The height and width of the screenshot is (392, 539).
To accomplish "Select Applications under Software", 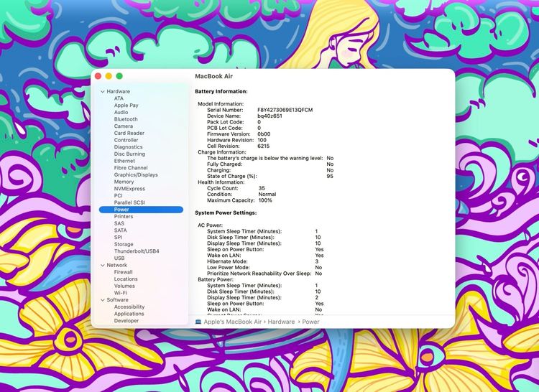I will point(129,314).
